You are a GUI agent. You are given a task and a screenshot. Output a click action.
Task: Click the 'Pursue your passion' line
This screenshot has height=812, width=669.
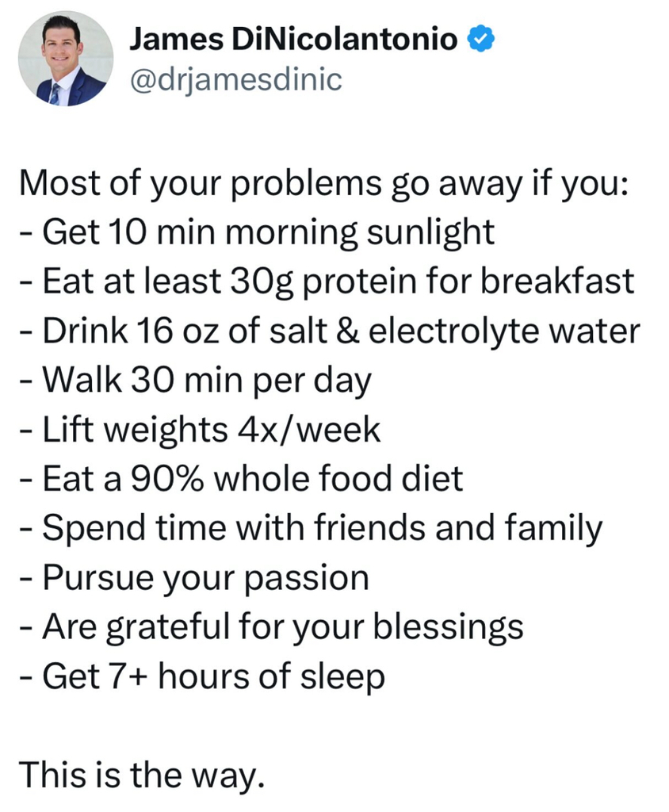click(x=194, y=578)
